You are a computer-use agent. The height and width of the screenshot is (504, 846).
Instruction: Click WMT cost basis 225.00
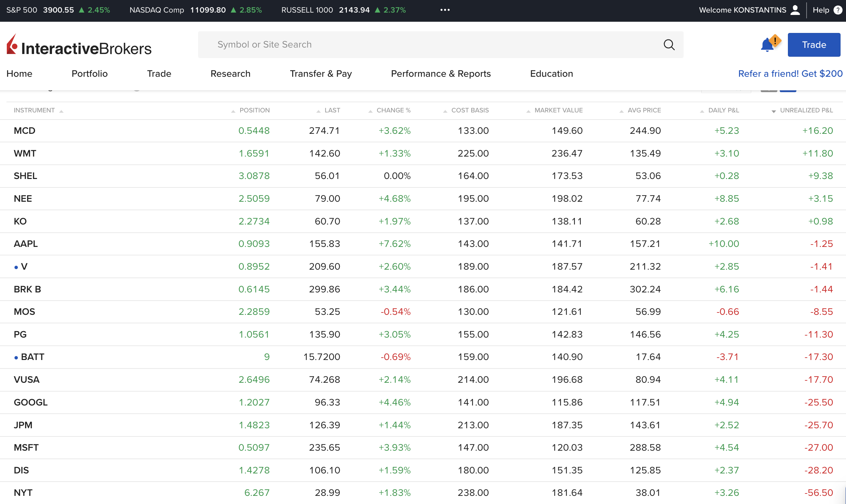click(x=473, y=154)
